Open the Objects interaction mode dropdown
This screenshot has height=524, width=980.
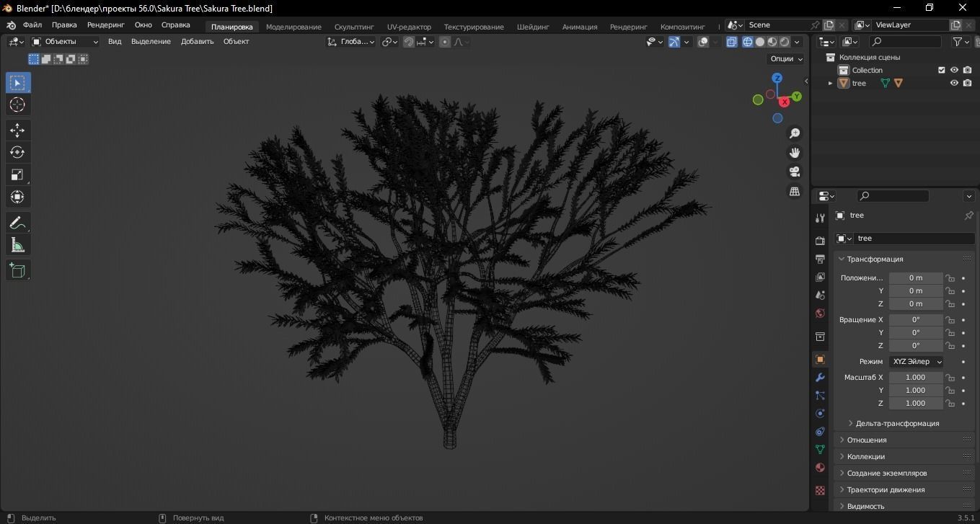65,42
